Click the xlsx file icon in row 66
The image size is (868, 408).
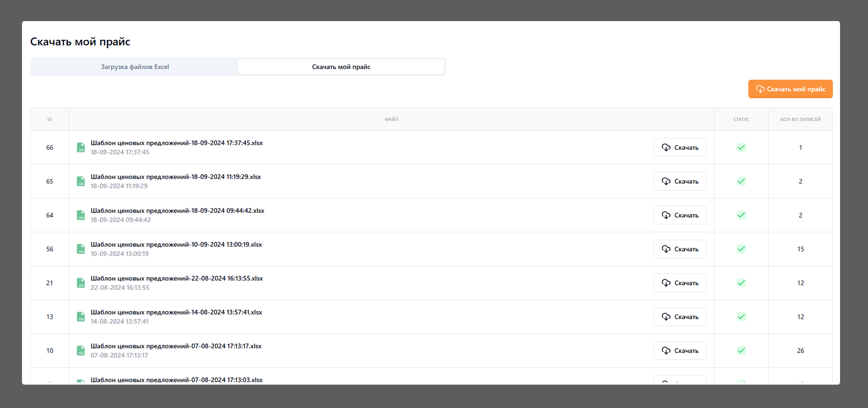pyautogui.click(x=81, y=147)
